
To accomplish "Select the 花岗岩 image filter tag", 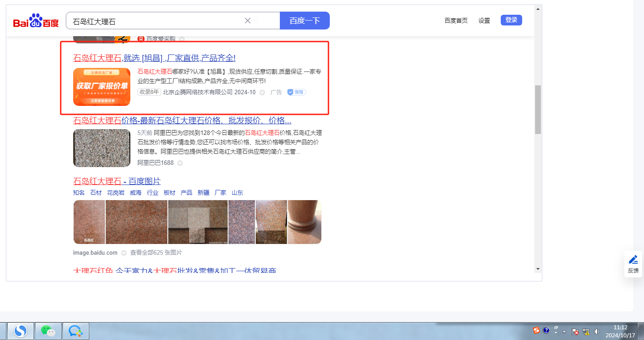I will tap(116, 193).
